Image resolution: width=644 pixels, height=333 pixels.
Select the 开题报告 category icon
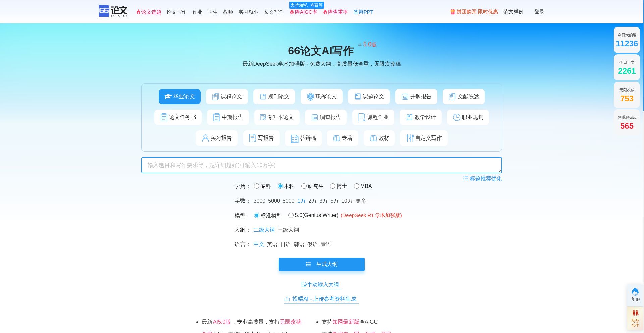405,97
